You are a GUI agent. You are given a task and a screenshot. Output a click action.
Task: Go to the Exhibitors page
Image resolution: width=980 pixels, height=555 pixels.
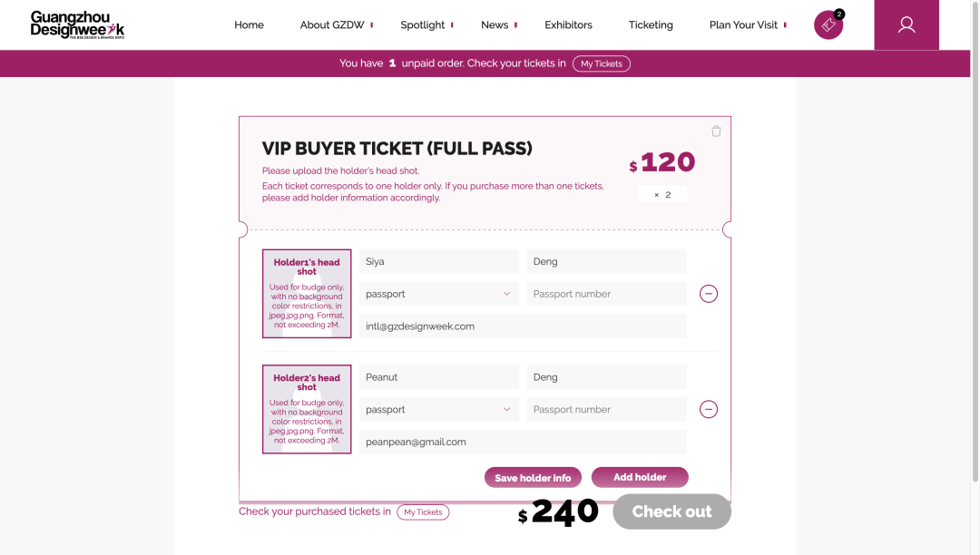[x=568, y=25]
